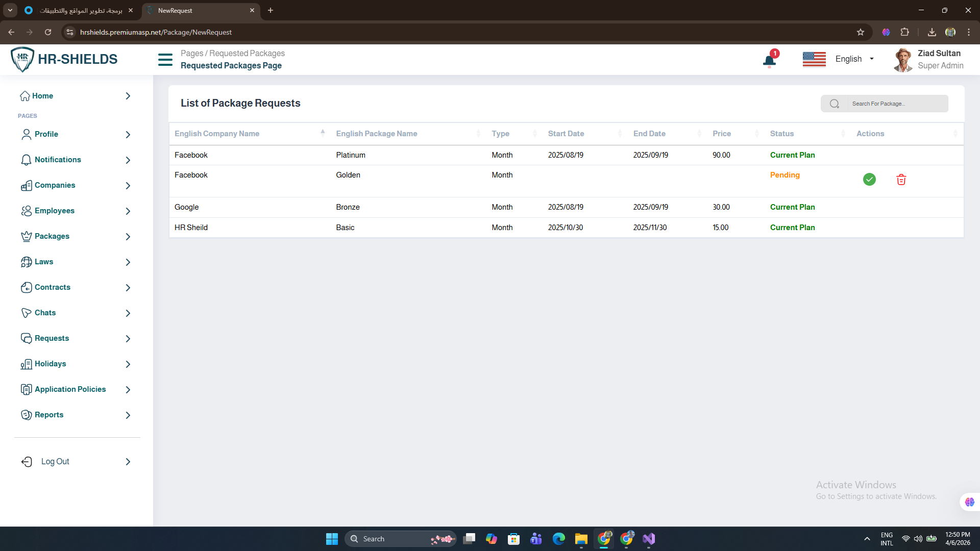Approve the pending Facebook Golden request
The height and width of the screenshot is (551, 980).
[x=869, y=180]
